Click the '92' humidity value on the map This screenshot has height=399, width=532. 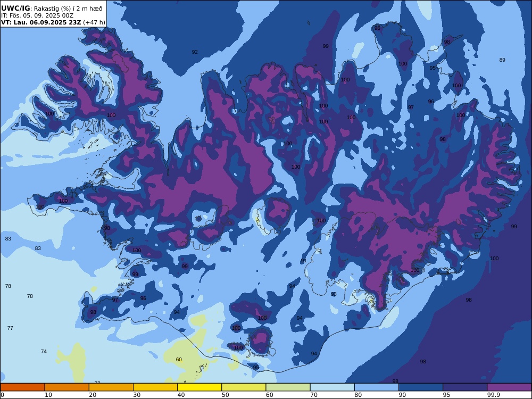(x=195, y=52)
